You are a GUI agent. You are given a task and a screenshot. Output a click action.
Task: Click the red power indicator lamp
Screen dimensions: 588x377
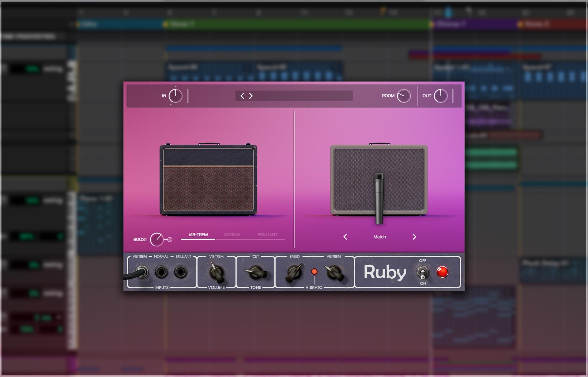click(x=442, y=272)
